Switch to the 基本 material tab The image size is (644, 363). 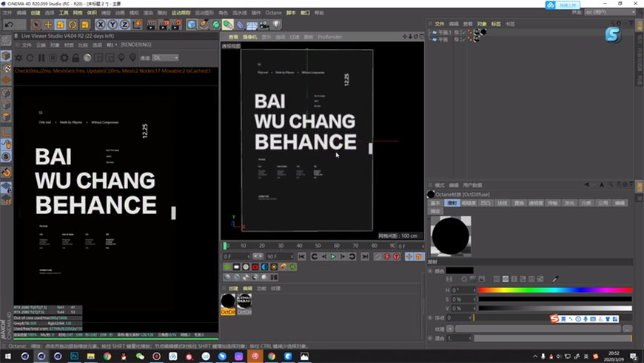pos(435,203)
